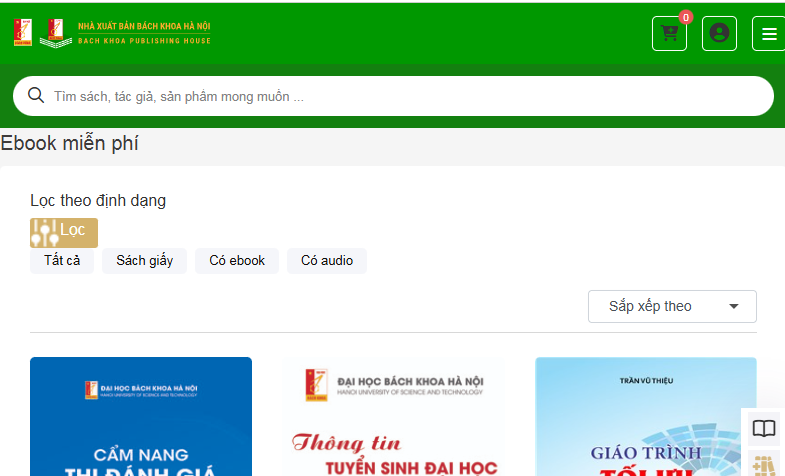Open the shopping cart

pos(669,34)
